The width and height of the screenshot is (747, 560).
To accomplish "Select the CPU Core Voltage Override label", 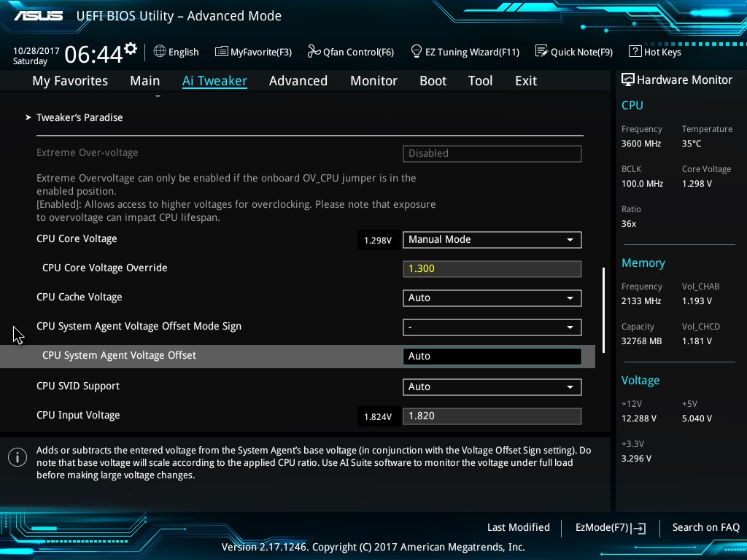I will pos(105,268).
